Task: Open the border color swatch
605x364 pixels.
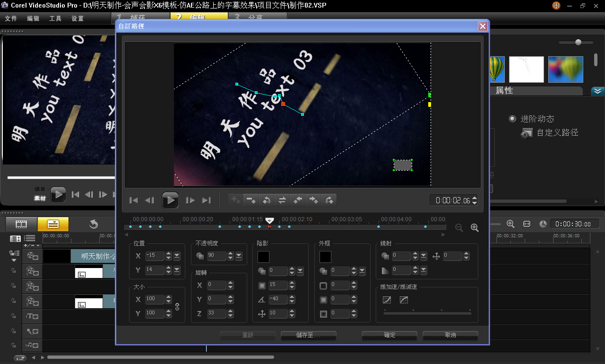Action: (x=325, y=257)
